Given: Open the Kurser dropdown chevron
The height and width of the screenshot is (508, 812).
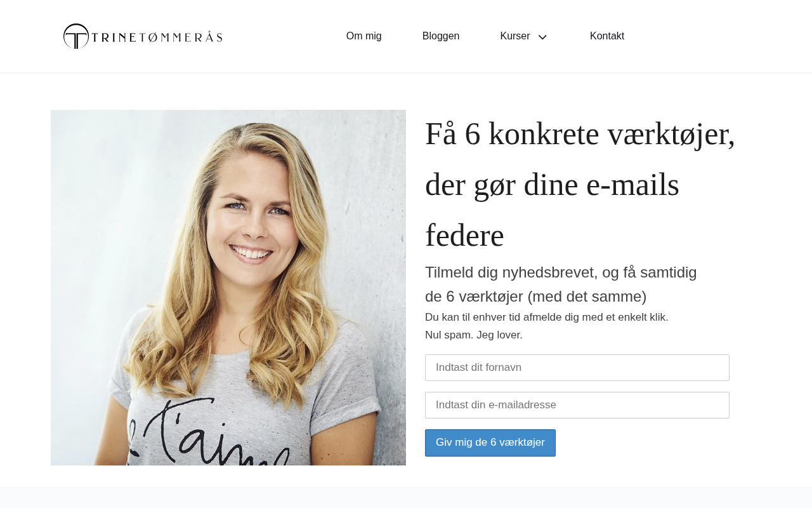Looking at the screenshot, I should (542, 37).
